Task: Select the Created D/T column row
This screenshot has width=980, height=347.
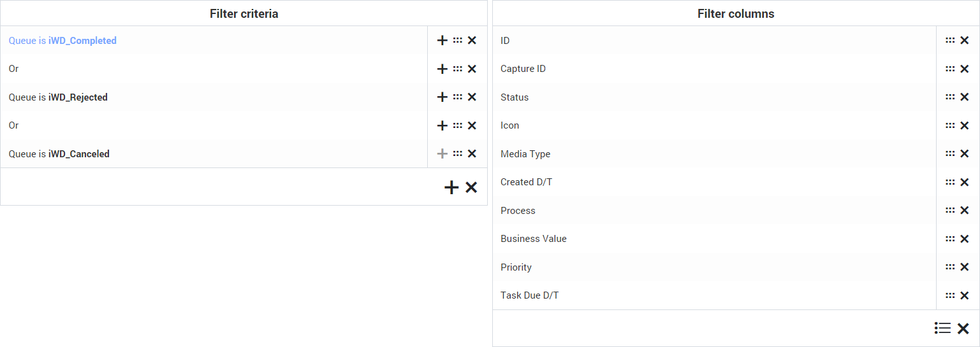Action: click(x=526, y=182)
